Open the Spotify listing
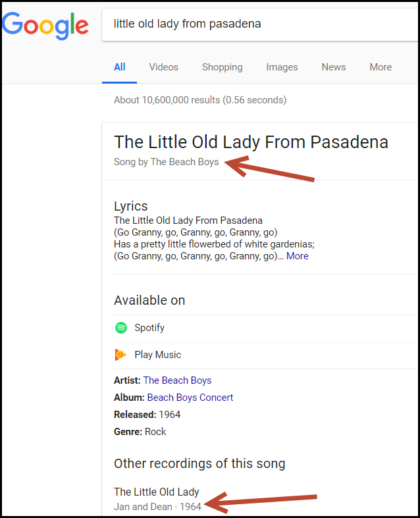420x518 pixels. tap(266, 328)
